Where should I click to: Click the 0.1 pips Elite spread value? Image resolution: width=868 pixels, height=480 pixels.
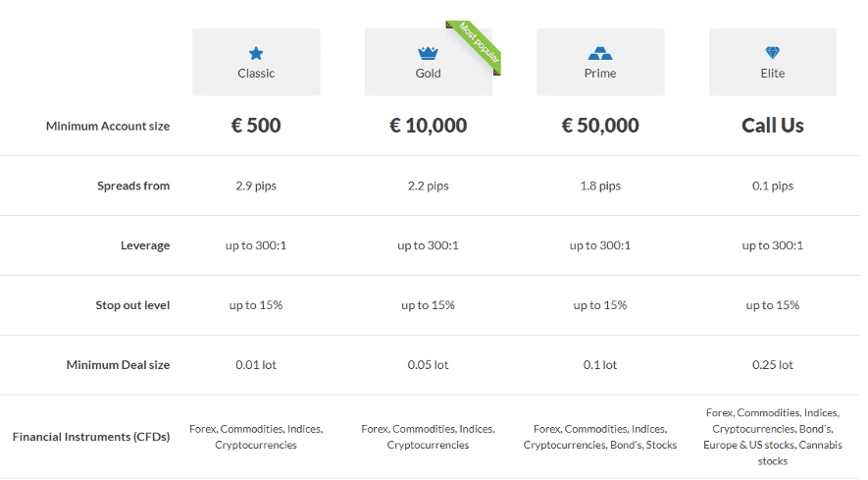tap(773, 186)
